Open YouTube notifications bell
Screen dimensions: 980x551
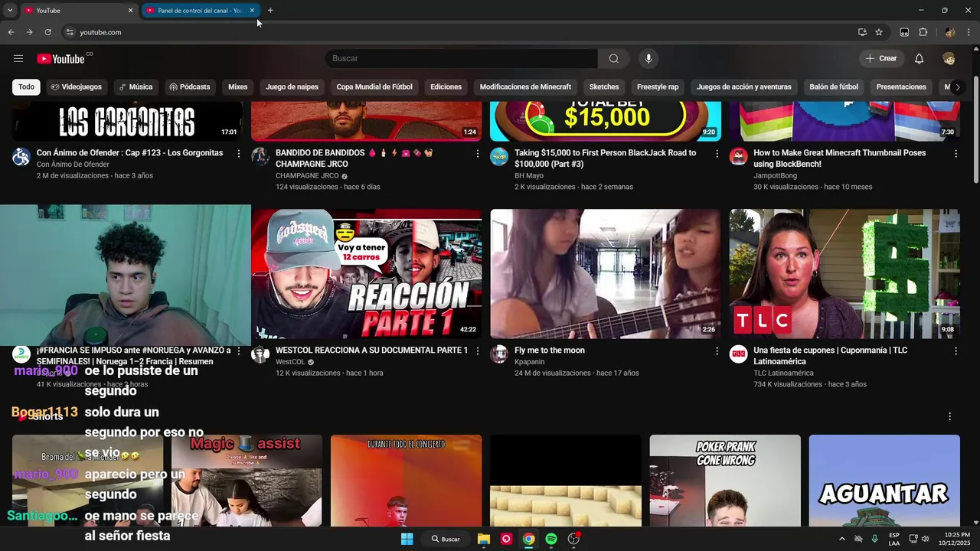click(x=919, y=59)
